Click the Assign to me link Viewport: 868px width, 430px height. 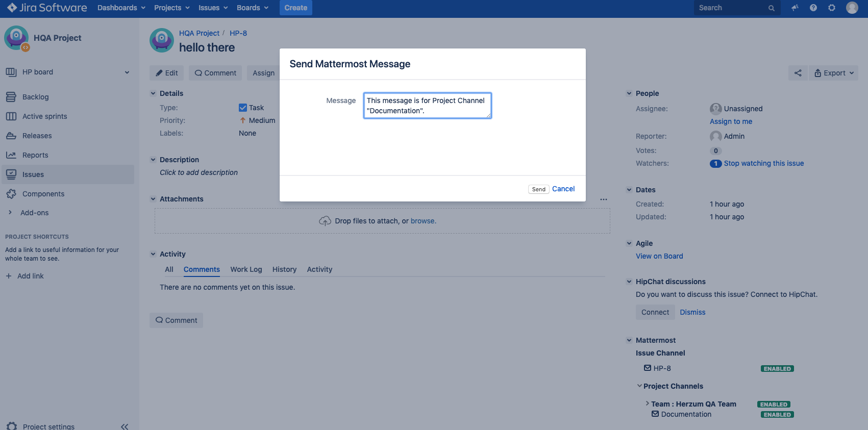tap(731, 121)
